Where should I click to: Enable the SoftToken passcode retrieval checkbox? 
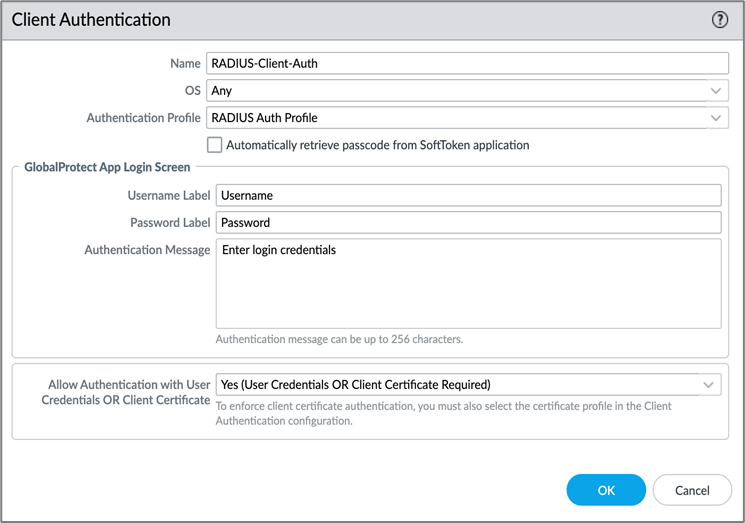point(214,145)
